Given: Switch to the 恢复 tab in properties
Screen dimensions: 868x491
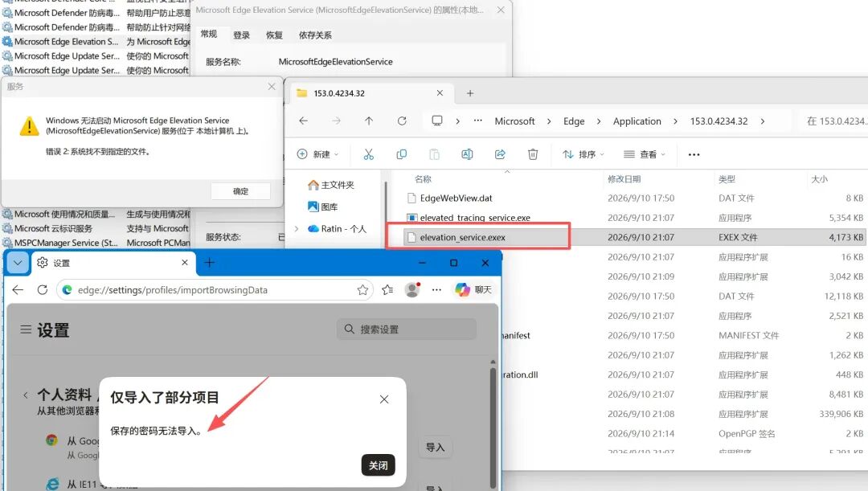Looking at the screenshot, I should coord(274,35).
